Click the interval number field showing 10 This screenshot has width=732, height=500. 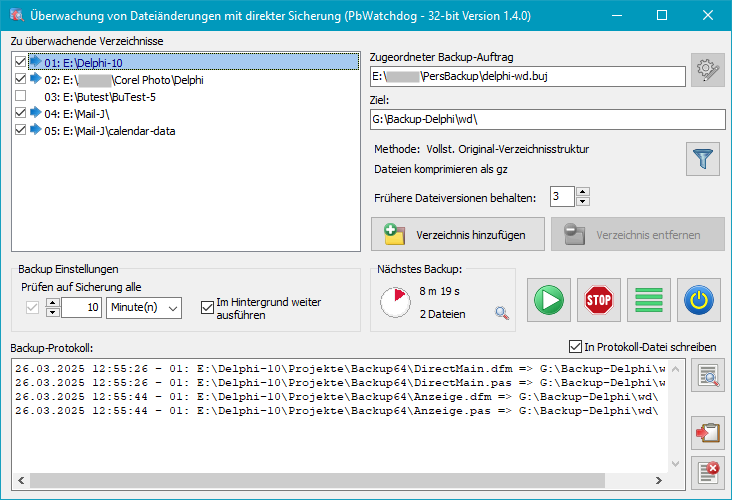81,308
